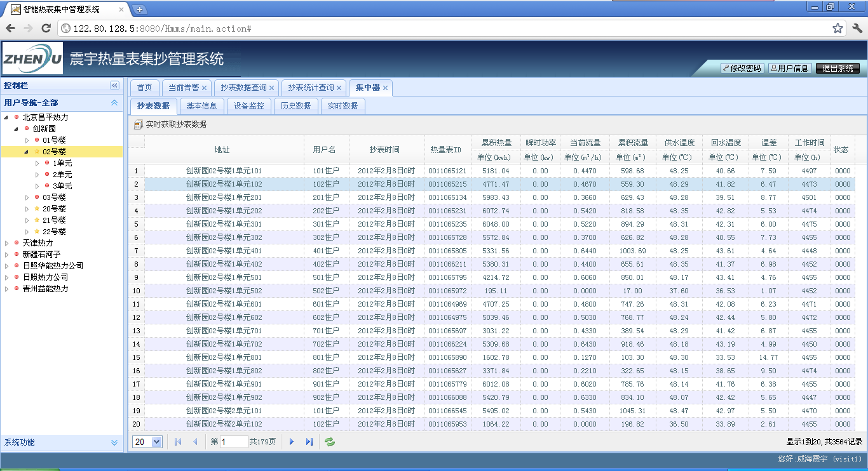The image size is (868, 471).
Task: Go to the next page of records
Action: pyautogui.click(x=292, y=442)
